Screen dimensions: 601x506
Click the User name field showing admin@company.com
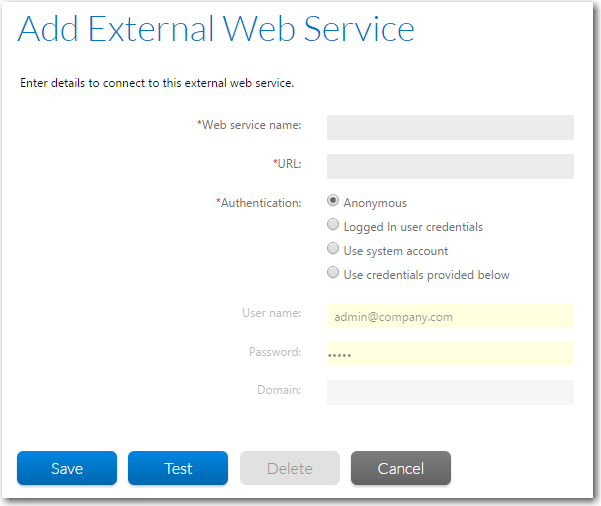point(450,316)
